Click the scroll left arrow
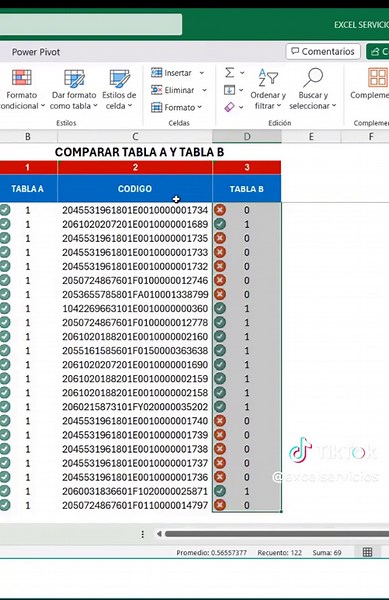The image size is (389, 600). (159, 534)
